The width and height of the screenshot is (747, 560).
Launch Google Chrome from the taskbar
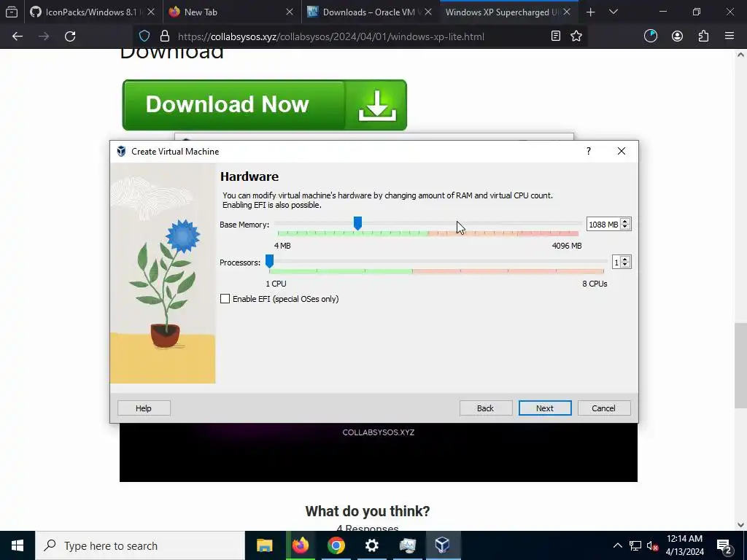tap(336, 545)
